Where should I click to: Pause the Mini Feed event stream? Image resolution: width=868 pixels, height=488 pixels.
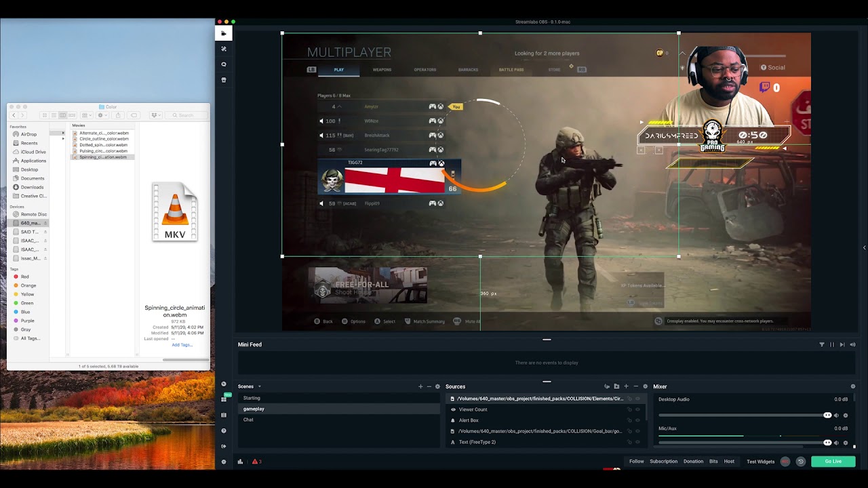click(832, 344)
